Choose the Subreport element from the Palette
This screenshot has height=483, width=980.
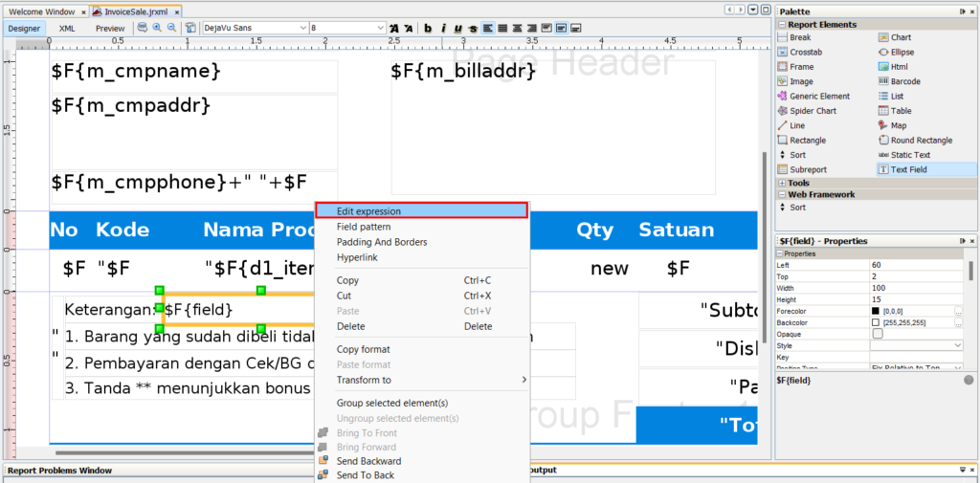pyautogui.click(x=807, y=169)
